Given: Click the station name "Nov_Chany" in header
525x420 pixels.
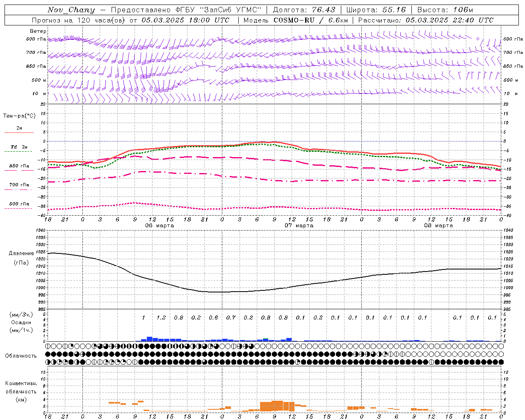Looking at the screenshot, I should coord(71,10).
